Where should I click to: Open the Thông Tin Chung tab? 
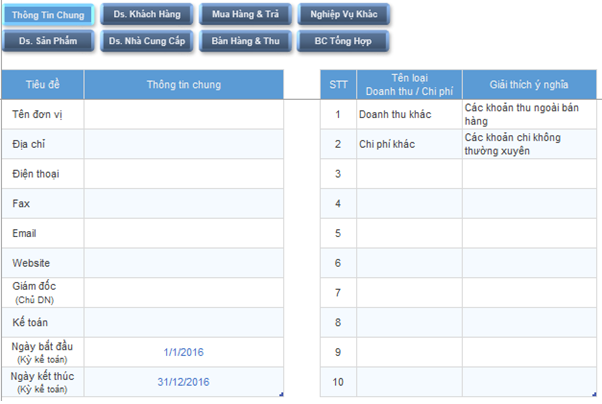49,15
